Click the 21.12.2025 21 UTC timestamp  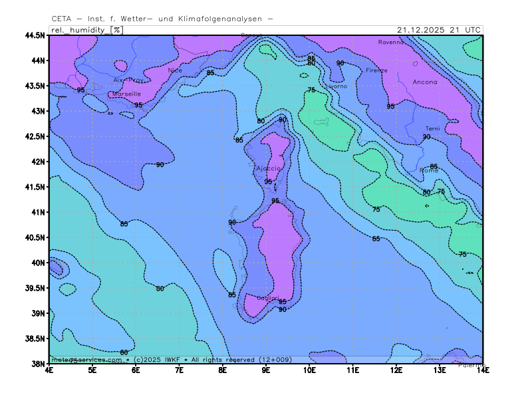tap(438, 29)
